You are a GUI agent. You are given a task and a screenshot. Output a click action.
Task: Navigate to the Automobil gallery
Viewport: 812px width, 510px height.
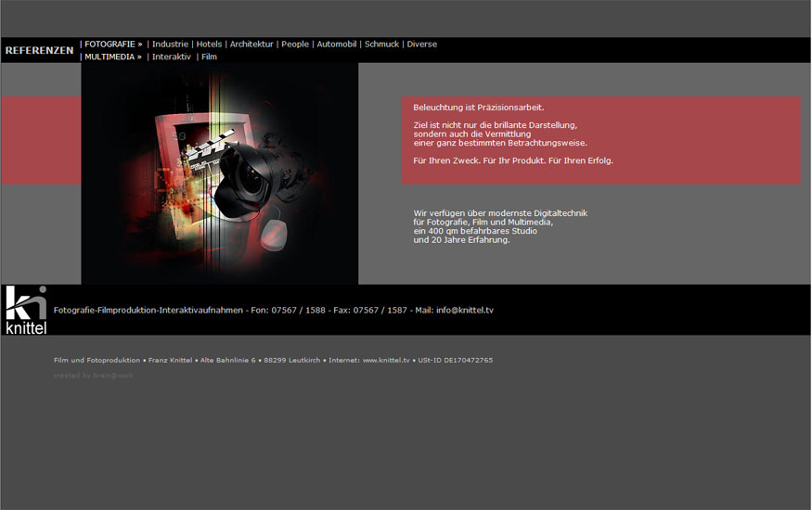(x=336, y=44)
